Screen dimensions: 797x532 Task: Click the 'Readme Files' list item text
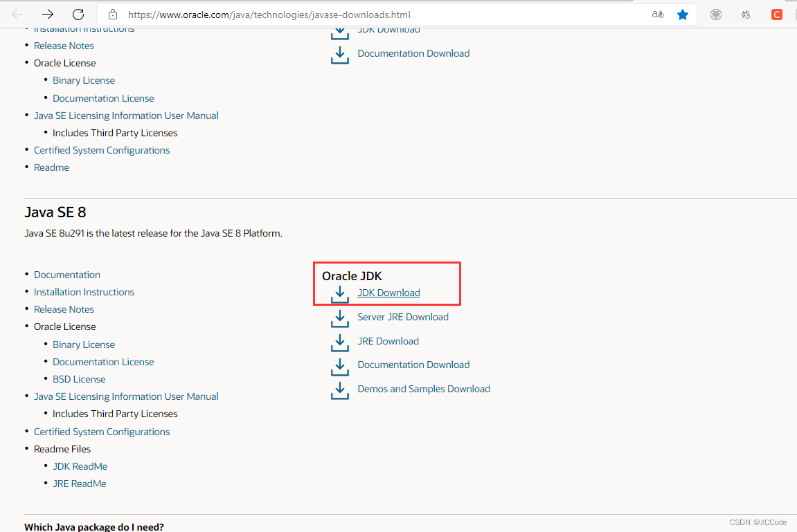(62, 449)
